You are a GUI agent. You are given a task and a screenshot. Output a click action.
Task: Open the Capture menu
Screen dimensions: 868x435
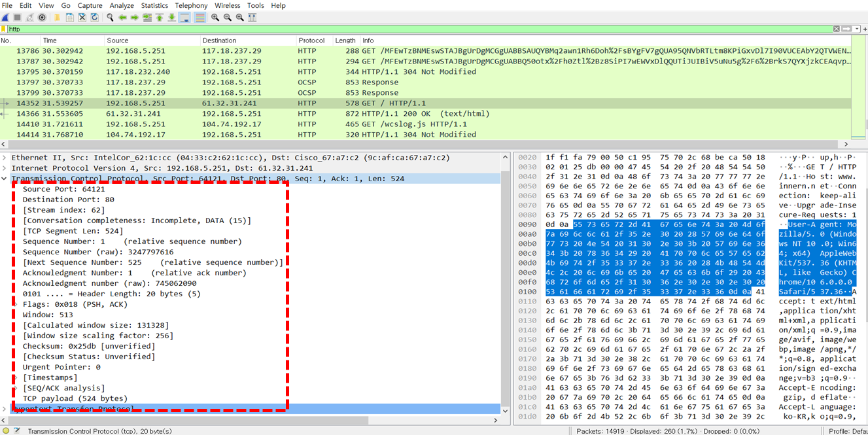pos(90,5)
